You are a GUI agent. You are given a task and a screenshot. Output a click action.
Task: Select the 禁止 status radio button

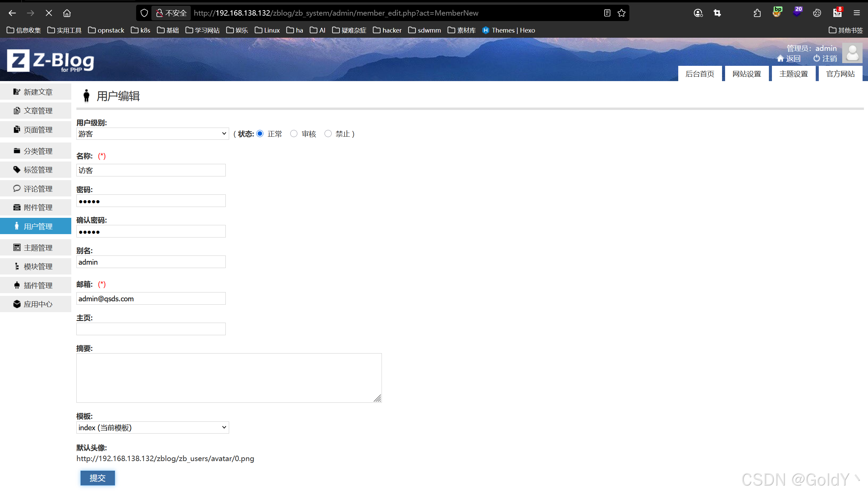[328, 134]
